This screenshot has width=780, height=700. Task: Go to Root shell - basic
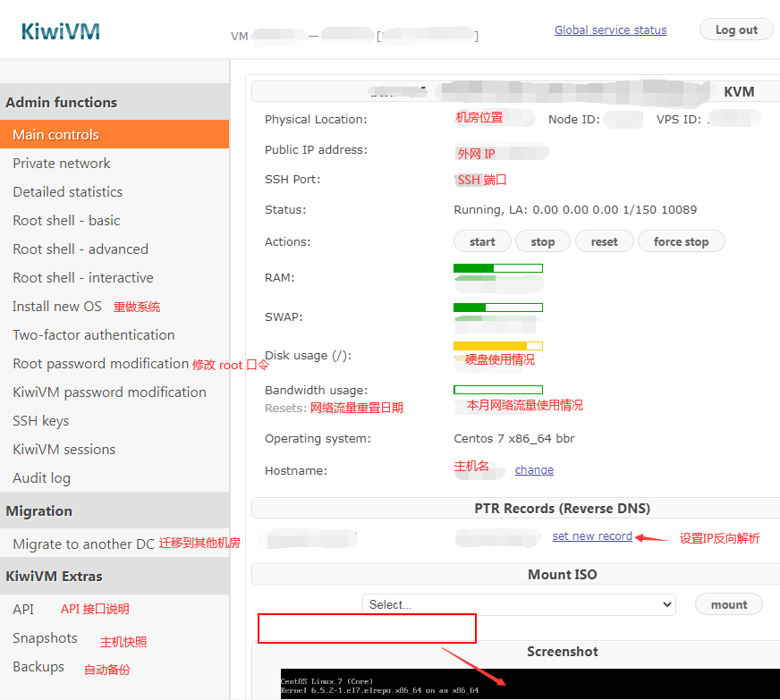[x=67, y=220]
